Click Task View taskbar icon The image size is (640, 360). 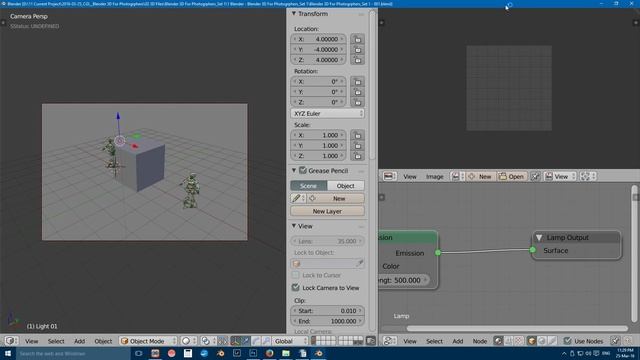tap(138, 353)
